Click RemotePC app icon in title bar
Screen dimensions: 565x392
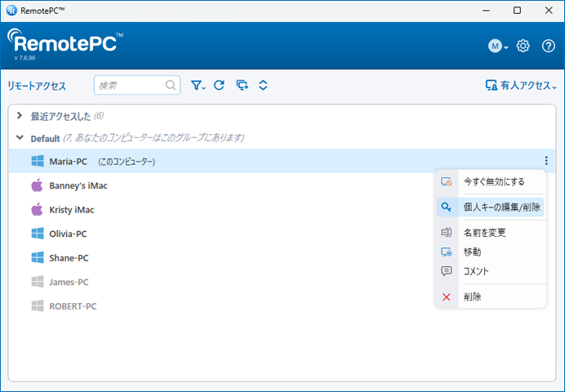(11, 10)
